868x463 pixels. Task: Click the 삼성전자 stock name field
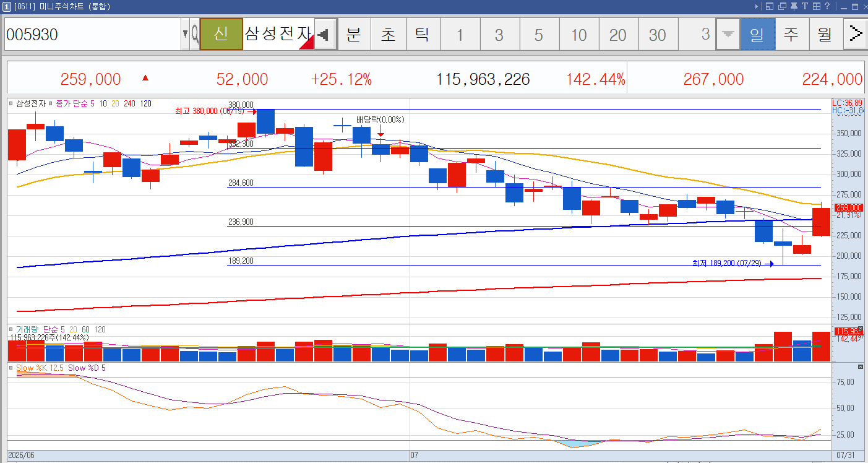(x=278, y=34)
